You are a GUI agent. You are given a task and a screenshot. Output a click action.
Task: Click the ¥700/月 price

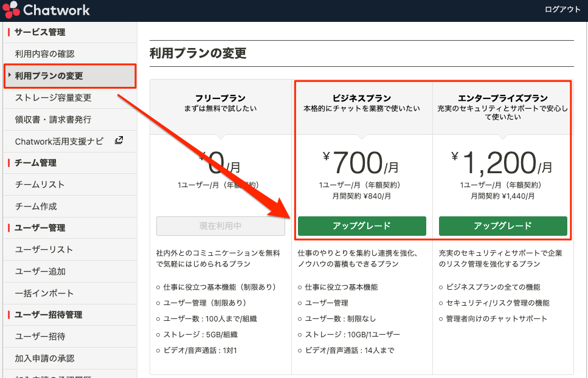[x=361, y=163]
